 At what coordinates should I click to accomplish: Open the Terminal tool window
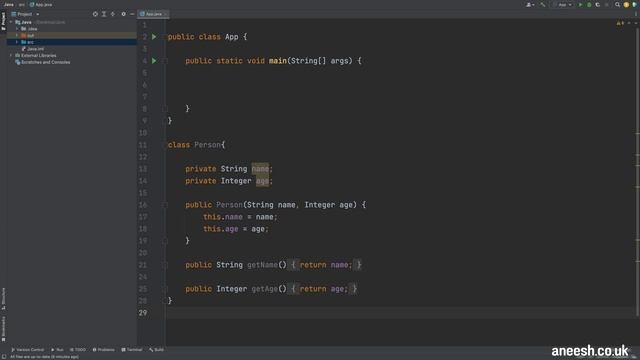point(132,350)
